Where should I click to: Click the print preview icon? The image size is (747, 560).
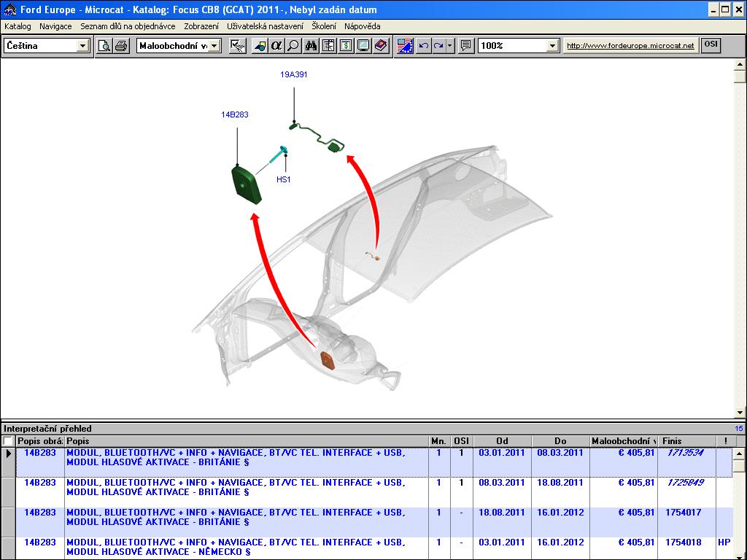tap(104, 46)
